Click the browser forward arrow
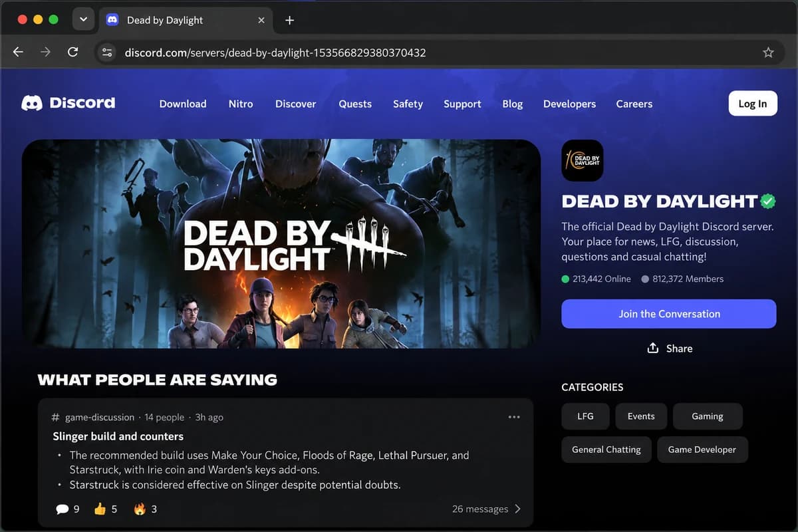798x532 pixels. click(x=45, y=52)
